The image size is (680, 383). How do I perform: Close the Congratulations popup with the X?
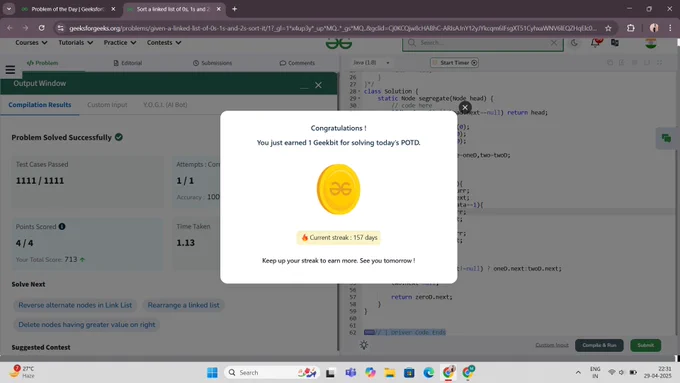click(x=465, y=108)
